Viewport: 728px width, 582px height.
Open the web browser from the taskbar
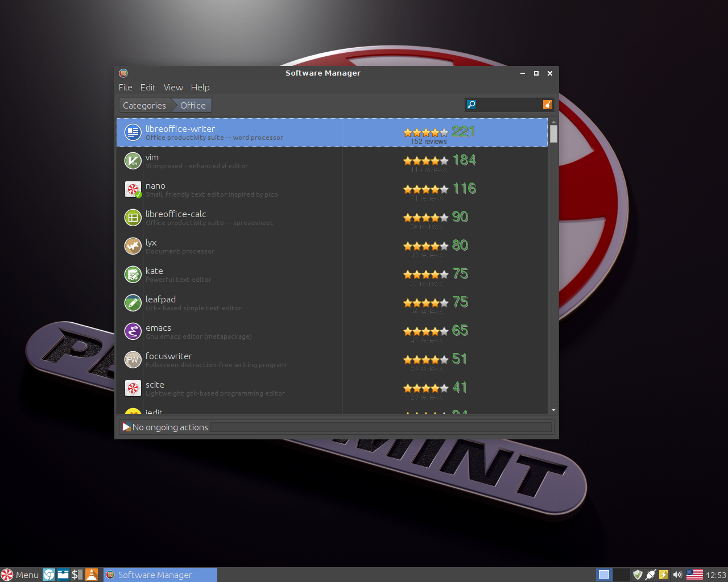[49, 575]
